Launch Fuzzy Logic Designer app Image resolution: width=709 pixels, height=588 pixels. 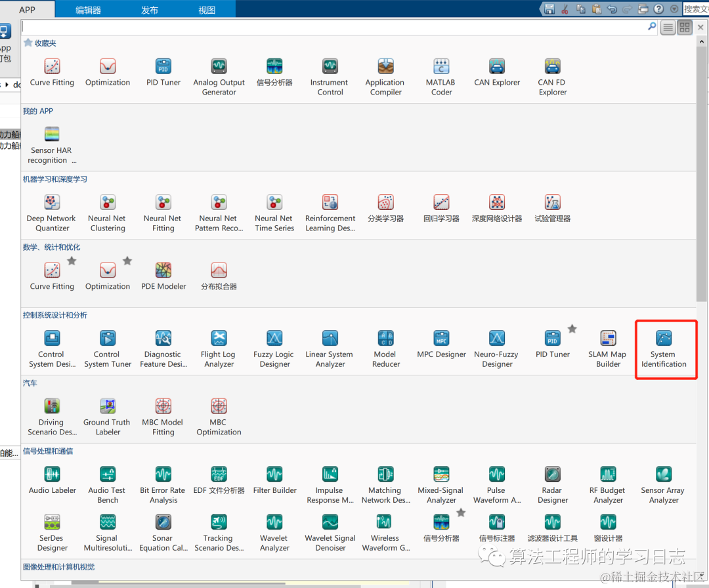tap(274, 349)
